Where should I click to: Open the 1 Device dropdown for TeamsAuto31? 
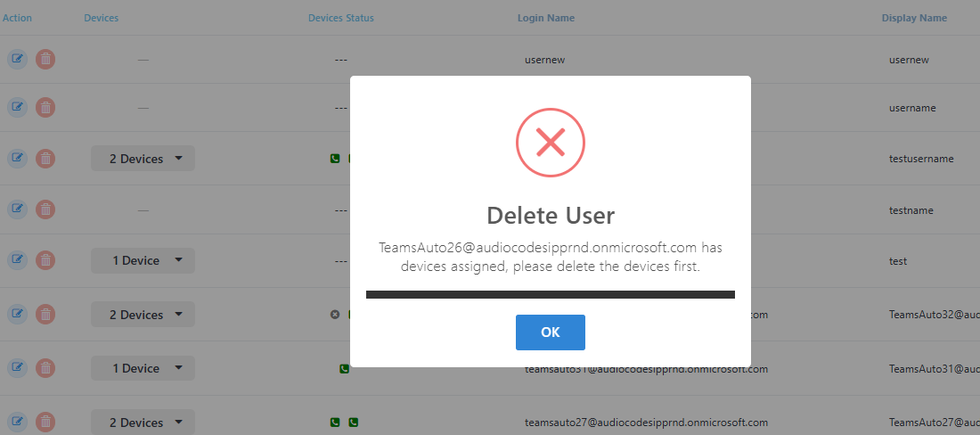click(143, 368)
